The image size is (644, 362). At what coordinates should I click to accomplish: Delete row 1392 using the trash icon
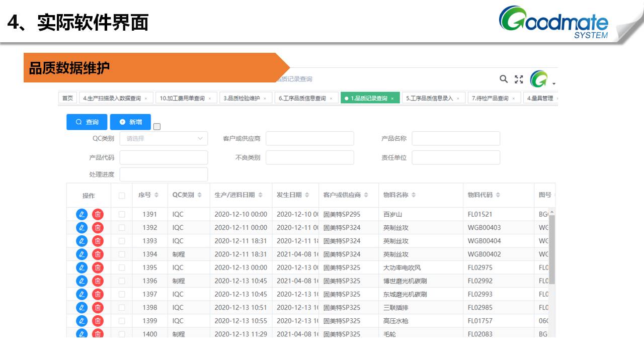point(98,228)
